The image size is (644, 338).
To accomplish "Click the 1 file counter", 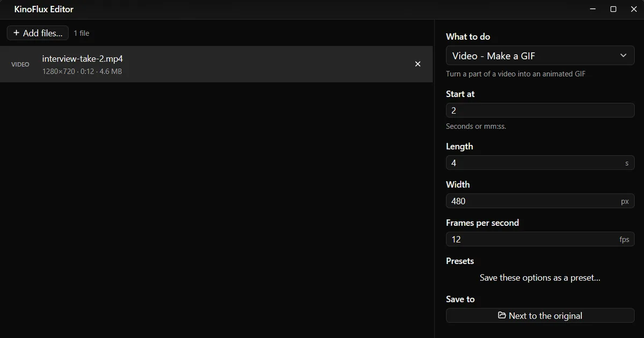I will pyautogui.click(x=82, y=33).
